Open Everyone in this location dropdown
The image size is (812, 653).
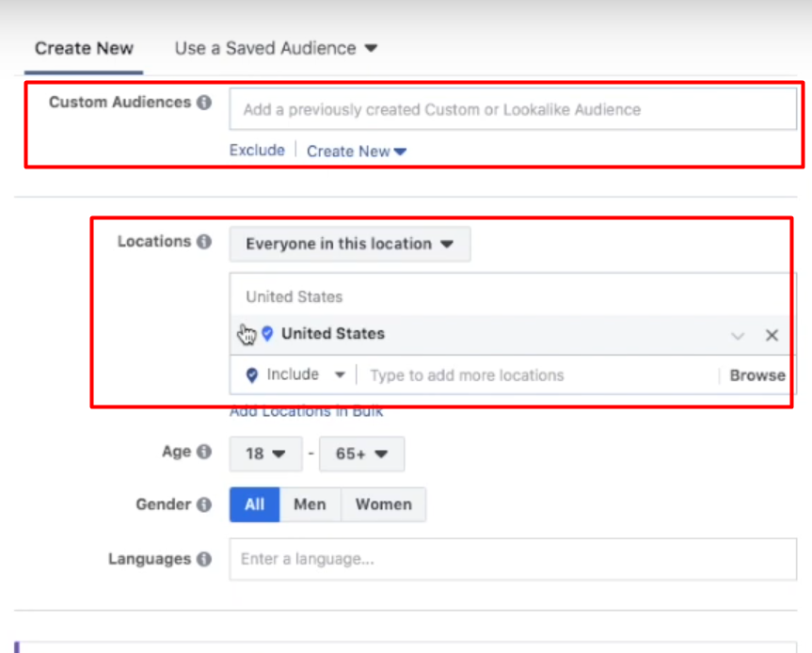coord(349,244)
